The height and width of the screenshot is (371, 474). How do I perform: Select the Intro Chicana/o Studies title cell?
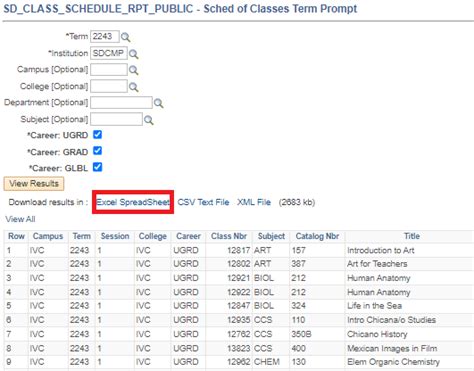(x=391, y=320)
